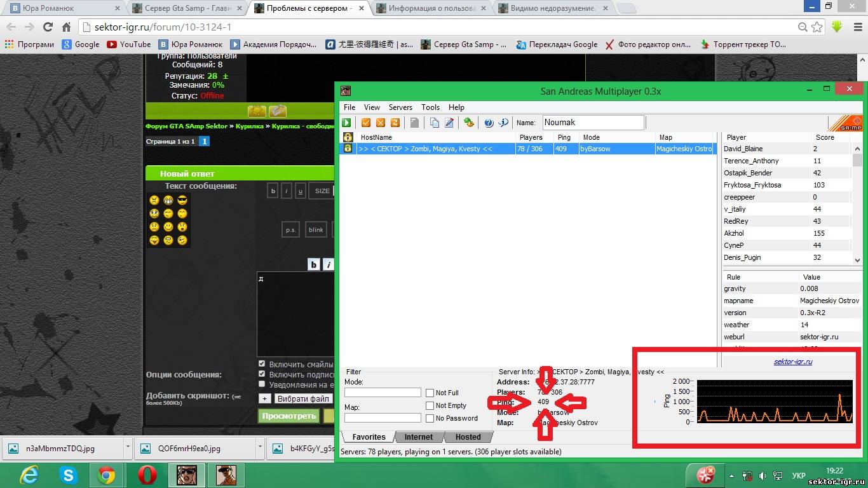Image resolution: width=868 pixels, height=488 pixels.
Task: Click the 'Вибрати файл' choose file button
Action: click(302, 398)
